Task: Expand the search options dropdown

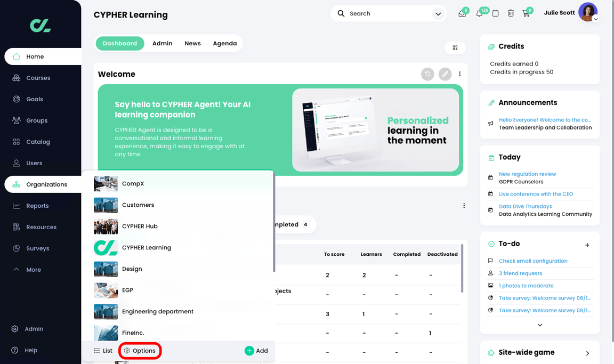Action: click(x=438, y=14)
